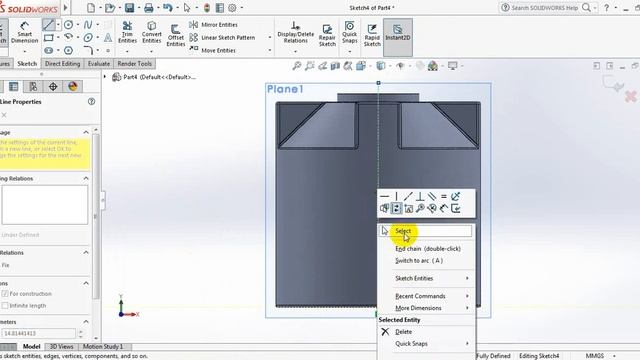The height and width of the screenshot is (360, 640).
Task: Click the length parameter field
Action: [38, 333]
